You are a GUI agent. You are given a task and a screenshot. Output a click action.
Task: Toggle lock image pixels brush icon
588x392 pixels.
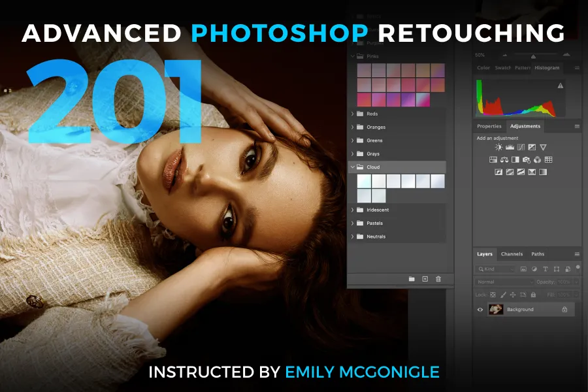pyautogui.click(x=503, y=295)
